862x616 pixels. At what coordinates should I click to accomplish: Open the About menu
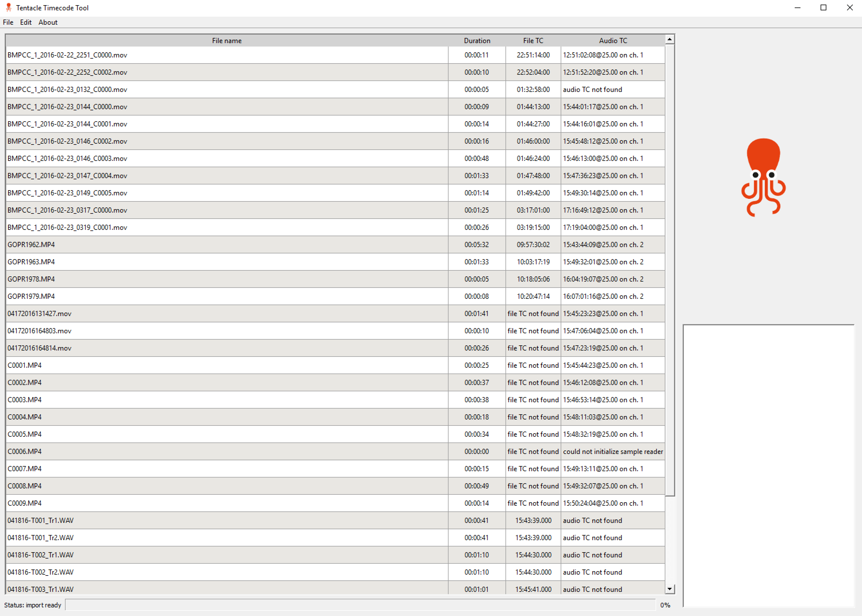pos(48,22)
